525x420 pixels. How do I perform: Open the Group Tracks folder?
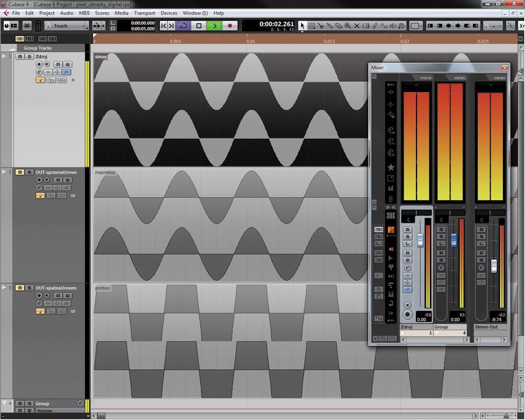click(12, 48)
